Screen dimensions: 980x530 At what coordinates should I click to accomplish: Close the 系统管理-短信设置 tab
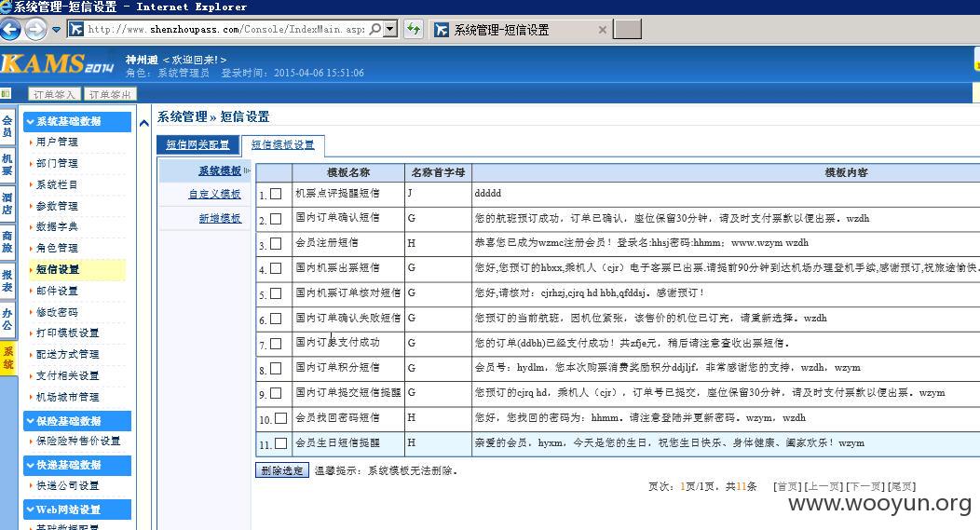click(x=602, y=30)
